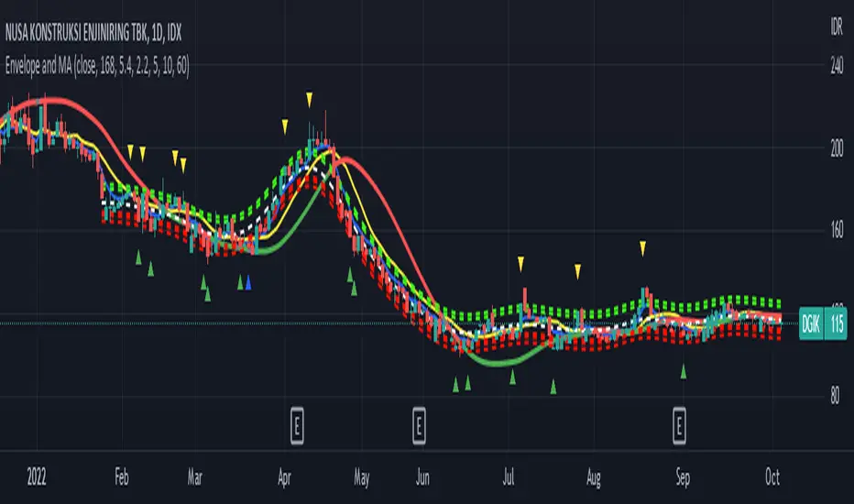The height and width of the screenshot is (504, 854).
Task: Click the Jul label on time axis
Action: (509, 477)
